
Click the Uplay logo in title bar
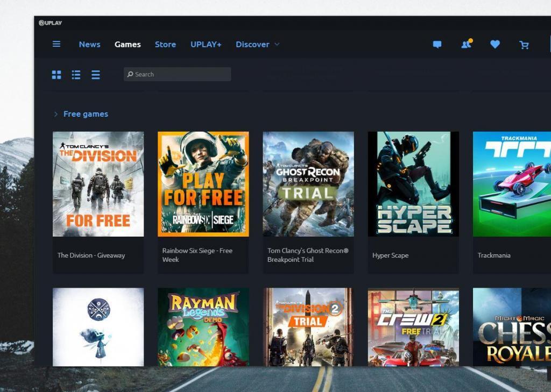[x=51, y=23]
